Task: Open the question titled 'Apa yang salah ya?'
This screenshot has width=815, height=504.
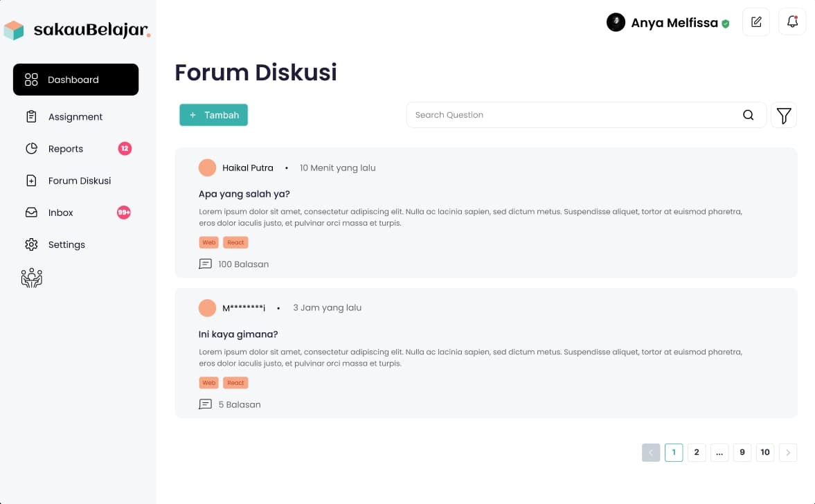Action: (x=244, y=194)
